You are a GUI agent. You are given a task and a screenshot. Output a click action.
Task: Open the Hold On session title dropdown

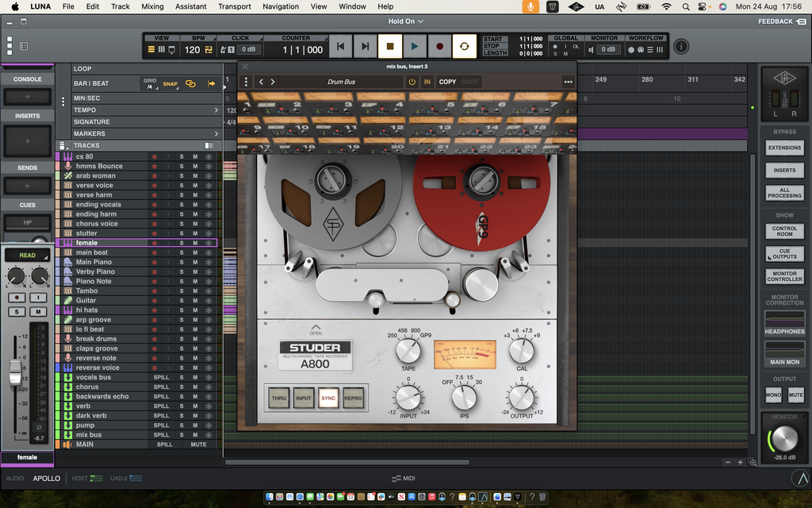[x=405, y=21]
